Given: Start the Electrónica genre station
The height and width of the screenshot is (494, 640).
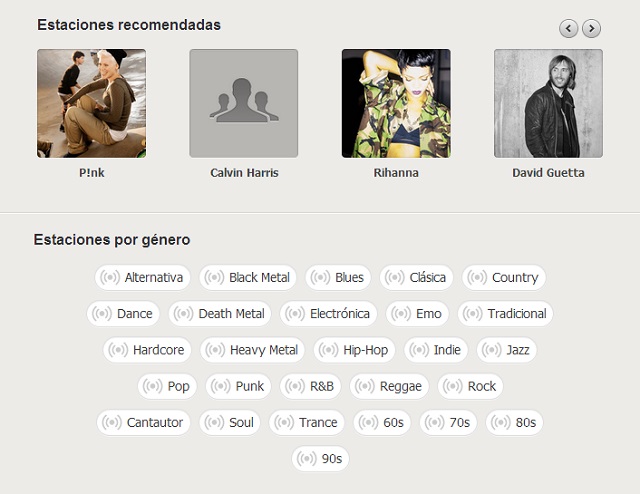Looking at the screenshot, I should 329,314.
